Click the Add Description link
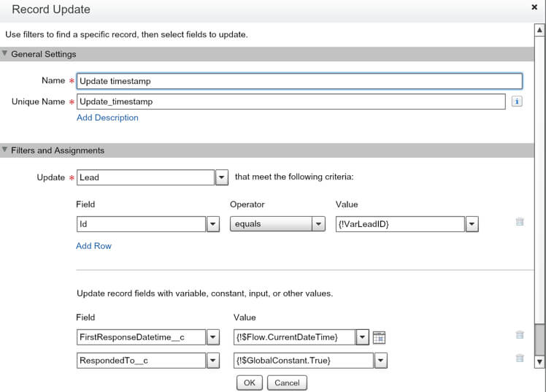This screenshot has height=392, width=546. pyautogui.click(x=107, y=118)
